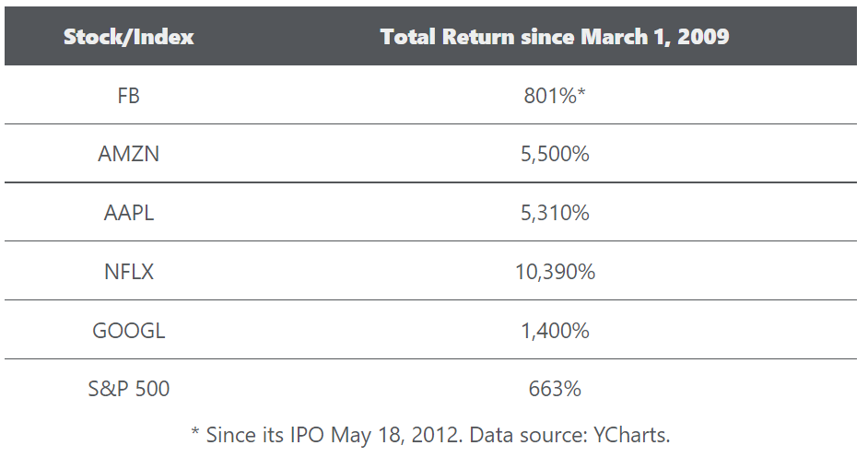Viewport: 868px width, 457px height.
Task: Click the Stock/Index column header
Action: click(x=129, y=38)
